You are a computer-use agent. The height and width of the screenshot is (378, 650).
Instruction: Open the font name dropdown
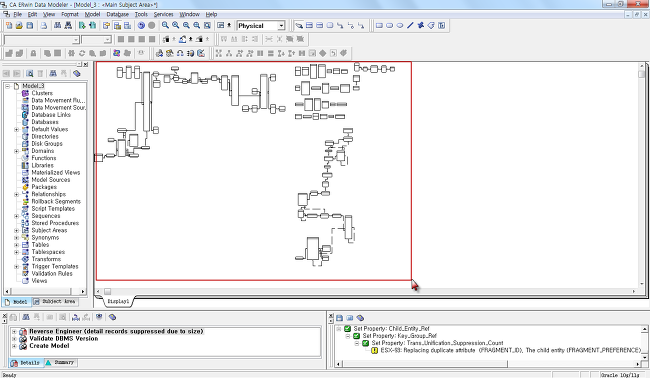(x=75, y=39)
